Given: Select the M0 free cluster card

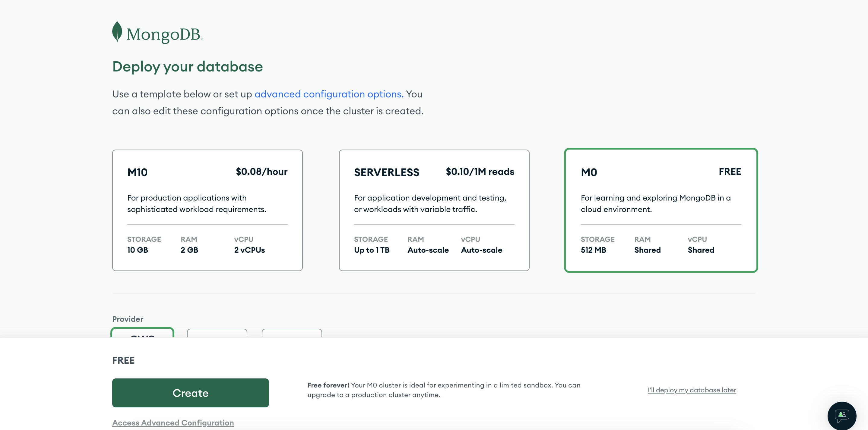Looking at the screenshot, I should pos(661,210).
